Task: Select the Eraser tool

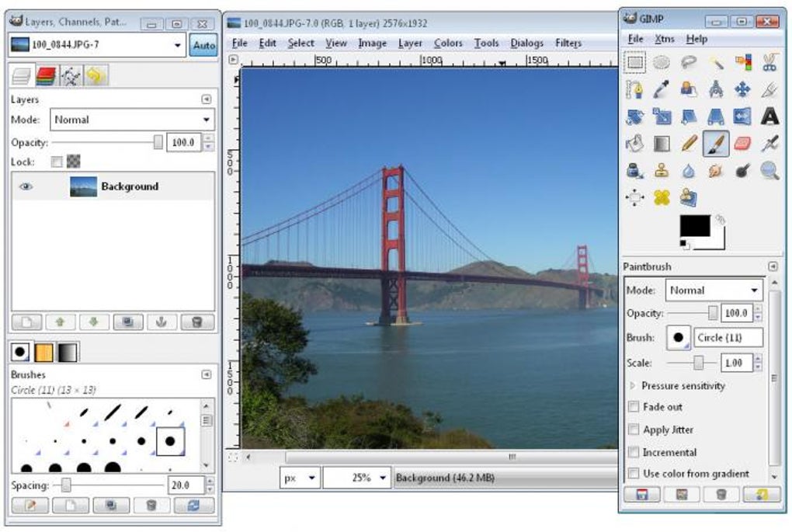Action: [742, 144]
